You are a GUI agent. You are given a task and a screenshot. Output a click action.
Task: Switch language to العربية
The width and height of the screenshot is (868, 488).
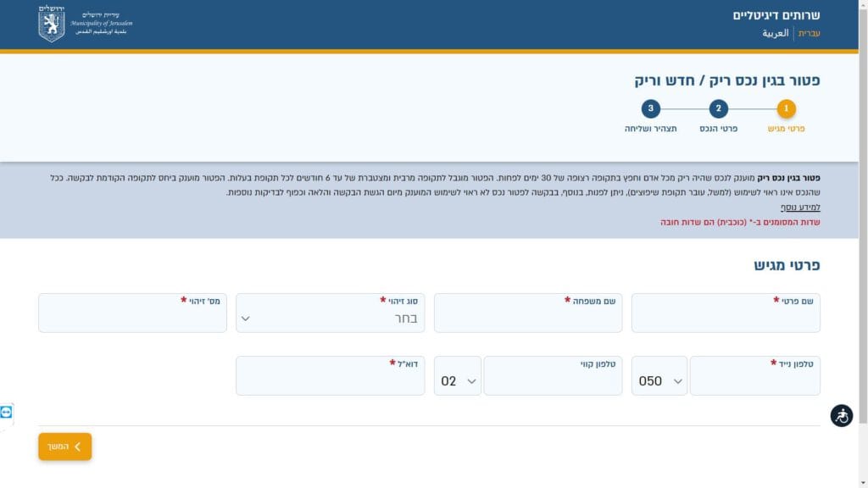(x=775, y=34)
